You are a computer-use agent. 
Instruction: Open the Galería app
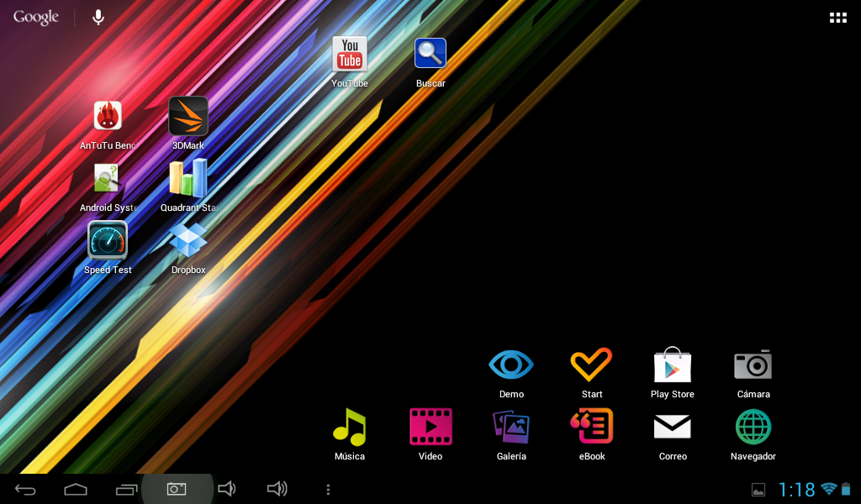click(511, 428)
